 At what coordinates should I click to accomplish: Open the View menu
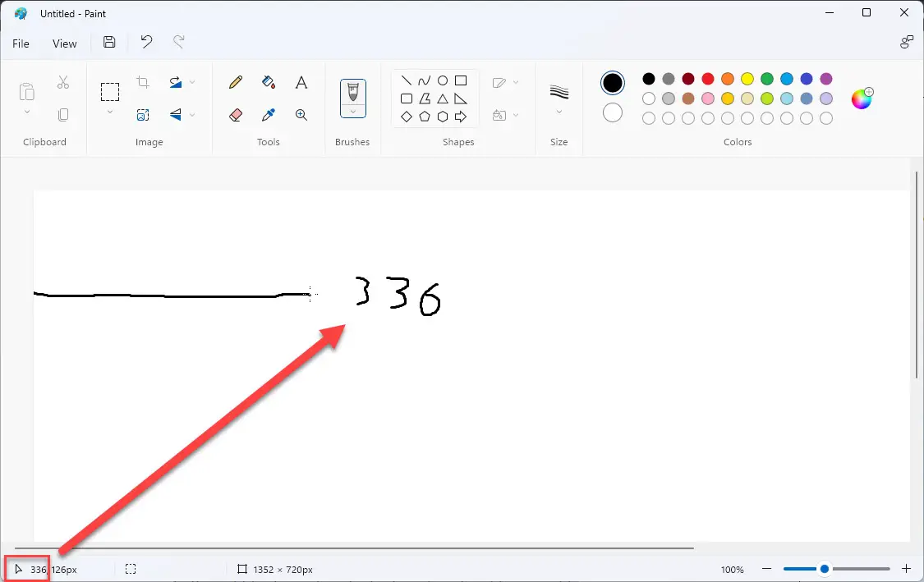coord(64,43)
